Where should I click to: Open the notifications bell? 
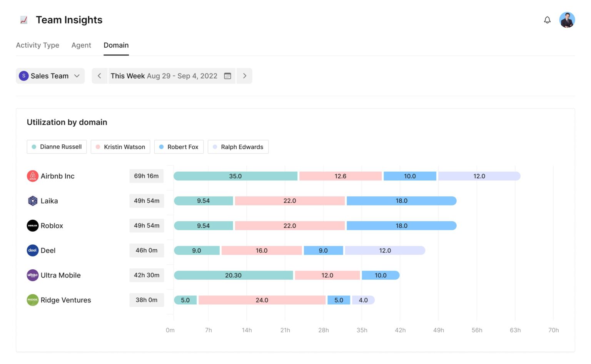[547, 20]
